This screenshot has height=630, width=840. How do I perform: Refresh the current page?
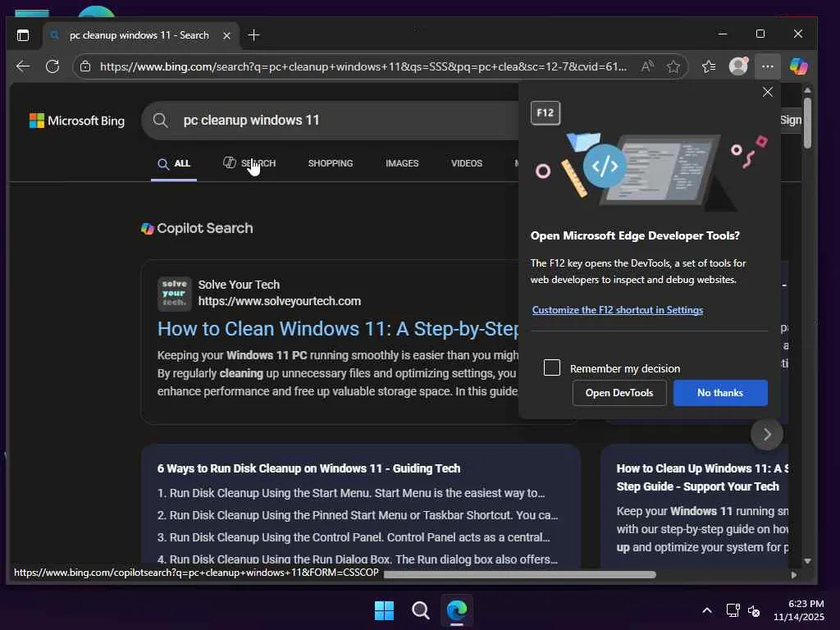pos(52,66)
